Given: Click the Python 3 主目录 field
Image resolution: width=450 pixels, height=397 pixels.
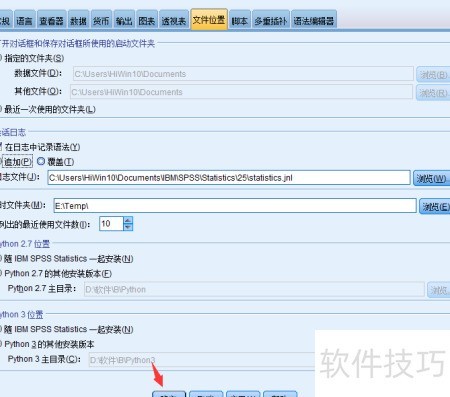Looking at the screenshot, I should (x=202, y=360).
